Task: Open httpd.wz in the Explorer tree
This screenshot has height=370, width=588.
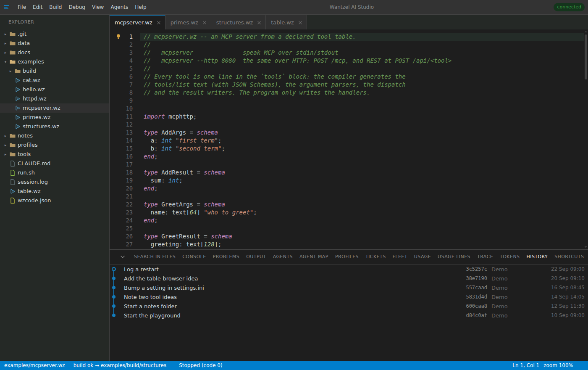Action: (55, 99)
